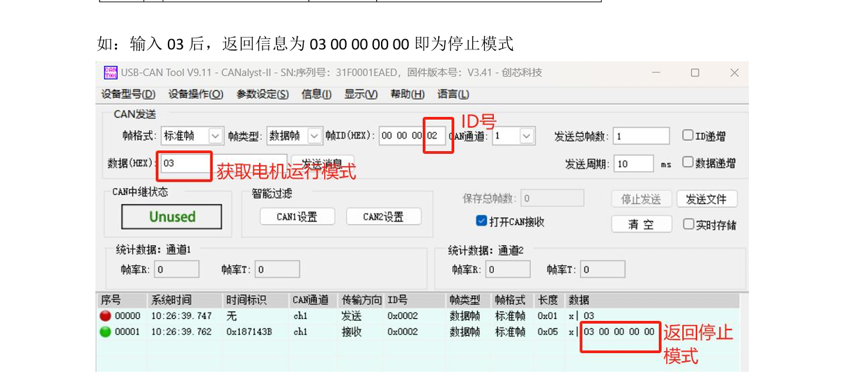
Task: Click the green receive indicator on row 00001
Action: click(x=106, y=331)
